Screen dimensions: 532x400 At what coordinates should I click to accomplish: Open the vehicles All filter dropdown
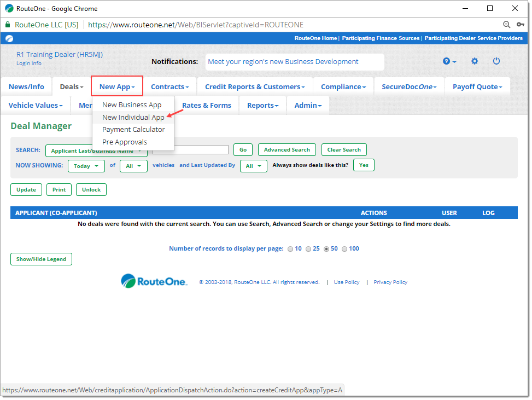tap(133, 166)
